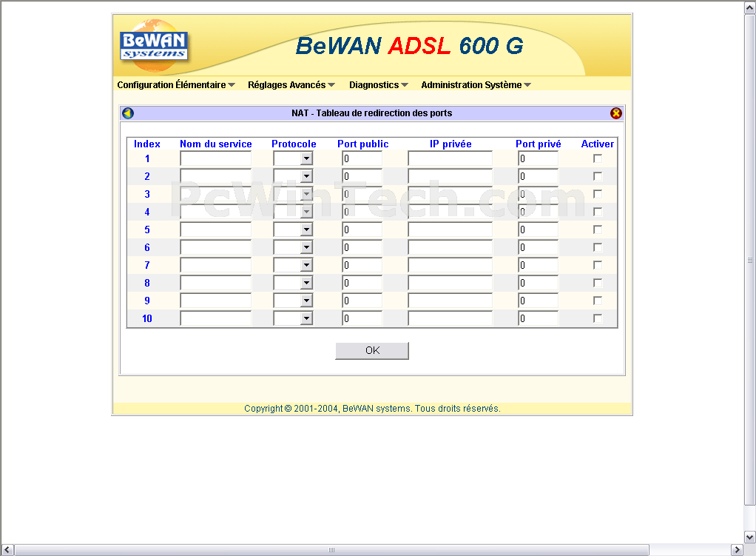Select the Port public field for row 7
Screen dimensions: 756x556
362,265
